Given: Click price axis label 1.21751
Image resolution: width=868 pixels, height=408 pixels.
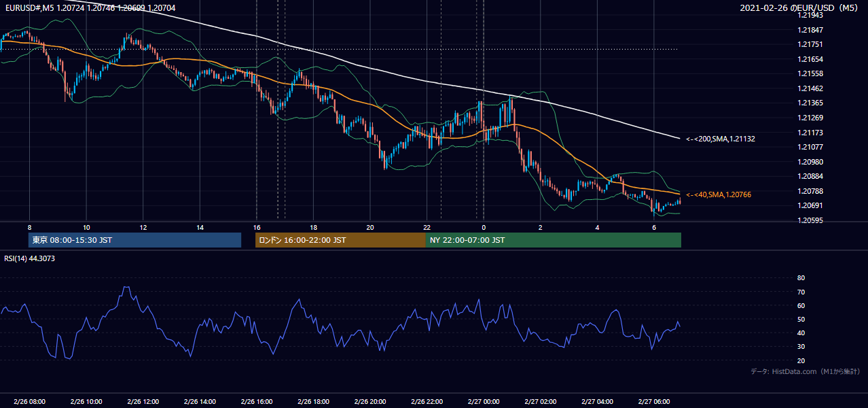Looking at the screenshot, I should [810, 44].
